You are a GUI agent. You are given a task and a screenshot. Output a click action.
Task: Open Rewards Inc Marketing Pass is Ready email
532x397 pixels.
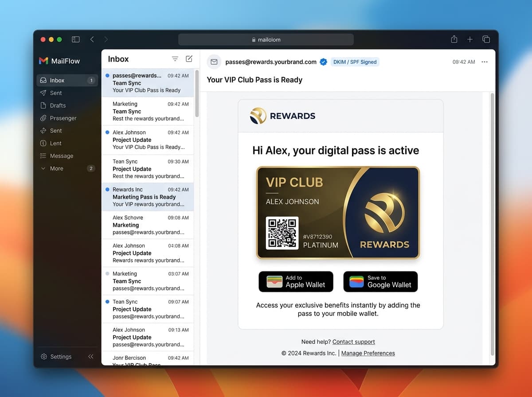[148, 197]
